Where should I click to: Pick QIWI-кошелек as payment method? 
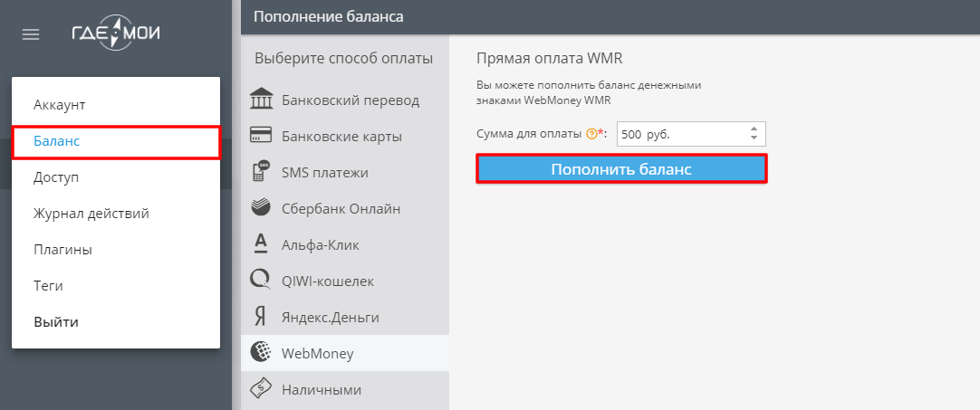(345, 281)
